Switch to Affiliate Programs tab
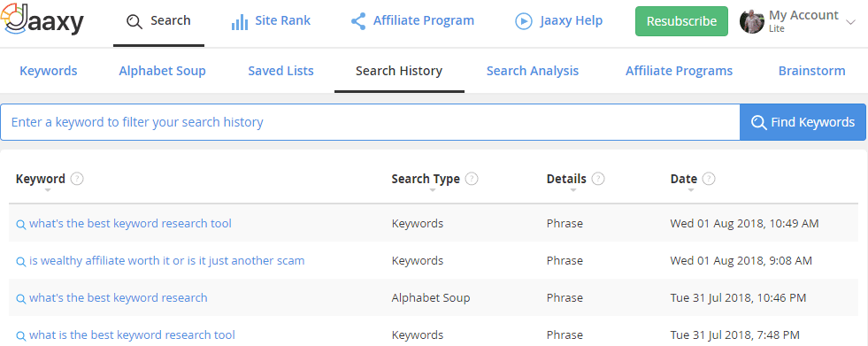The image size is (868, 346). tap(680, 71)
